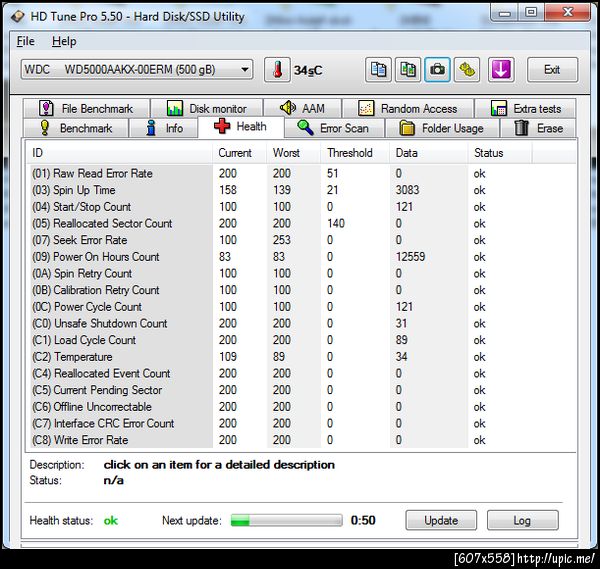Click the Next update progress bar

287,520
